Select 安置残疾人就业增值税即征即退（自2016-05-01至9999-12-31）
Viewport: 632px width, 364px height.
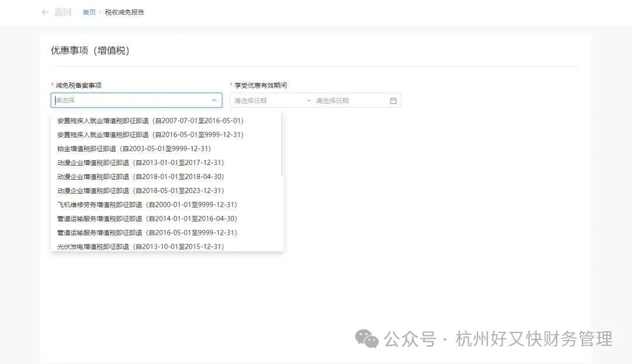pos(149,135)
